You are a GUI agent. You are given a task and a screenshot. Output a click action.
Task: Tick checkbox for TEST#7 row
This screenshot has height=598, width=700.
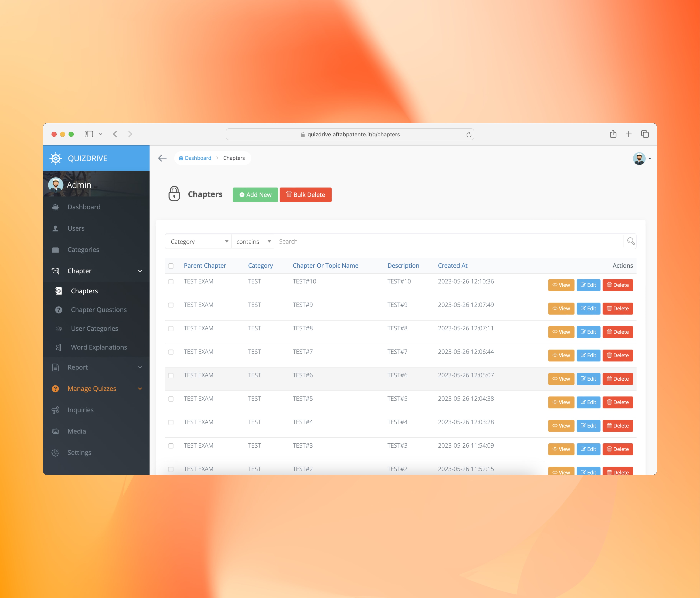tap(171, 352)
